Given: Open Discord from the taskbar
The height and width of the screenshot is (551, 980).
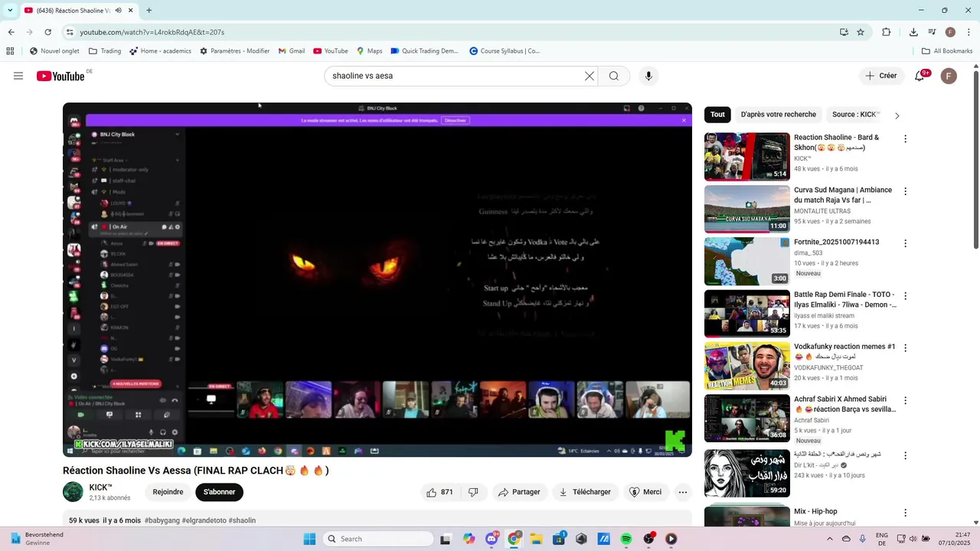Looking at the screenshot, I should click(x=492, y=539).
